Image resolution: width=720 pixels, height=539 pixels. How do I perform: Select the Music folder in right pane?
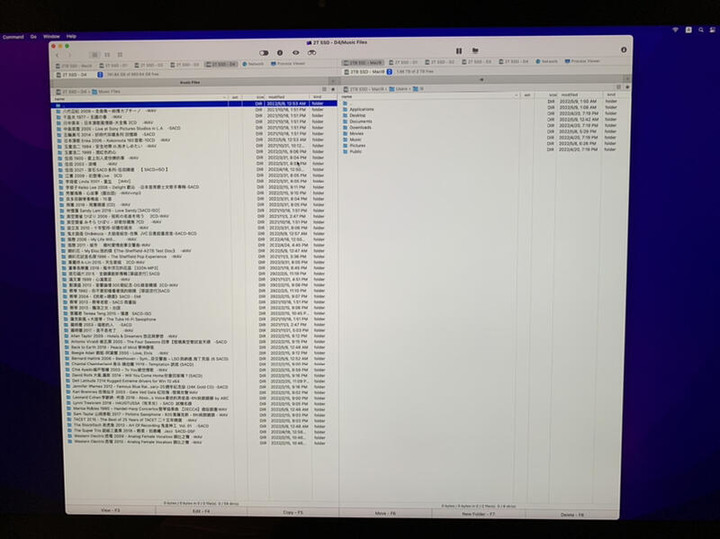coord(355,139)
